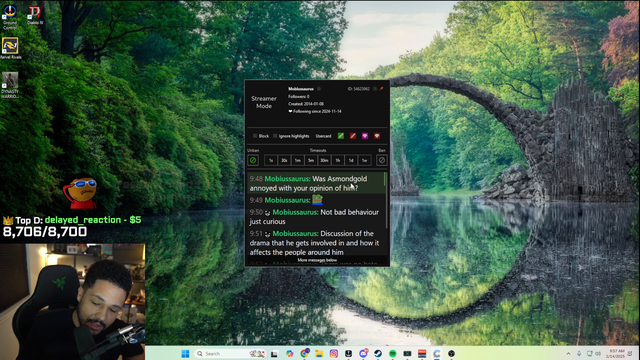Open the red striped taskbar app
This screenshot has height=360, width=640.
(x=422, y=353)
